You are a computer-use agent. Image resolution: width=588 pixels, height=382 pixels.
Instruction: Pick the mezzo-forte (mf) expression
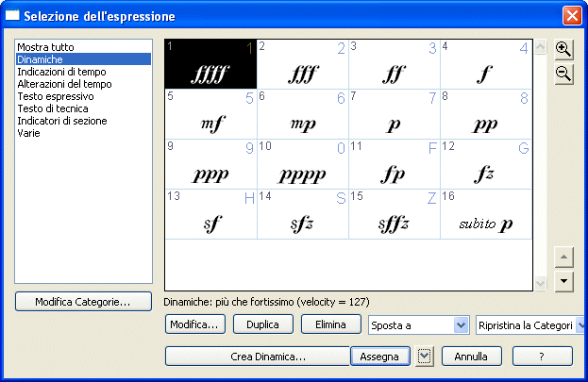pyautogui.click(x=211, y=123)
